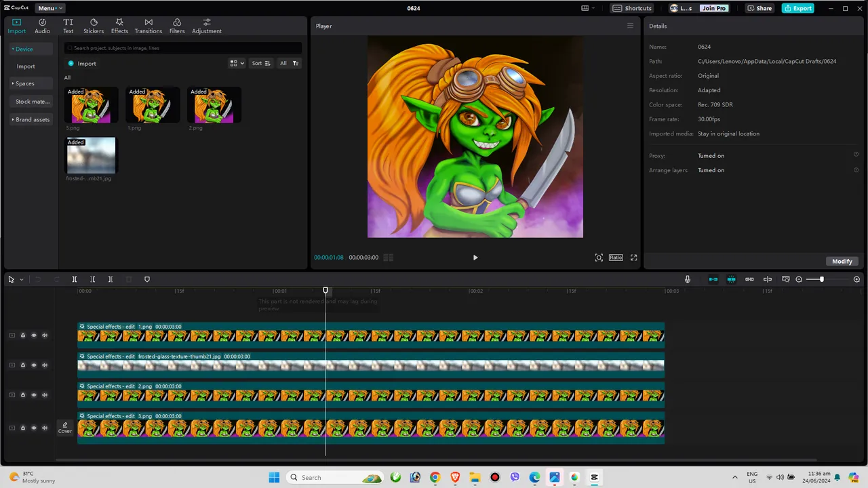868x488 pixels.
Task: Hide the 1.png track with eye icon
Action: click(x=34, y=335)
